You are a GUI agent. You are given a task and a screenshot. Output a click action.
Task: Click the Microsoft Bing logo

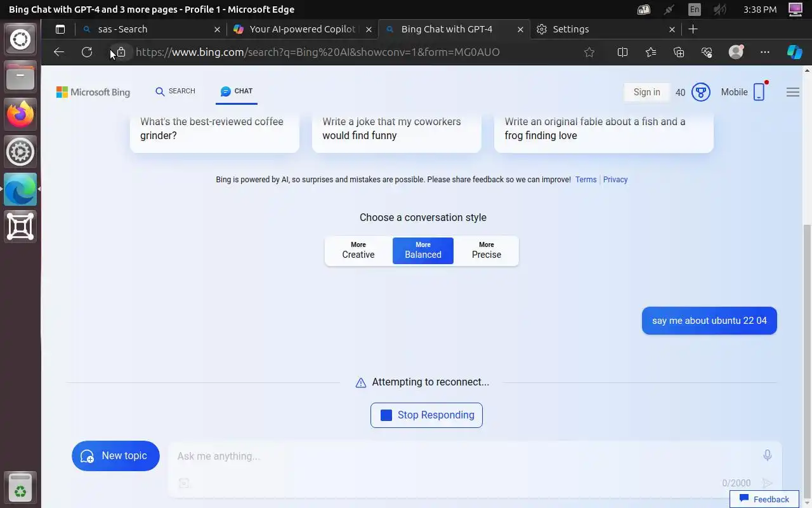pyautogui.click(x=93, y=92)
